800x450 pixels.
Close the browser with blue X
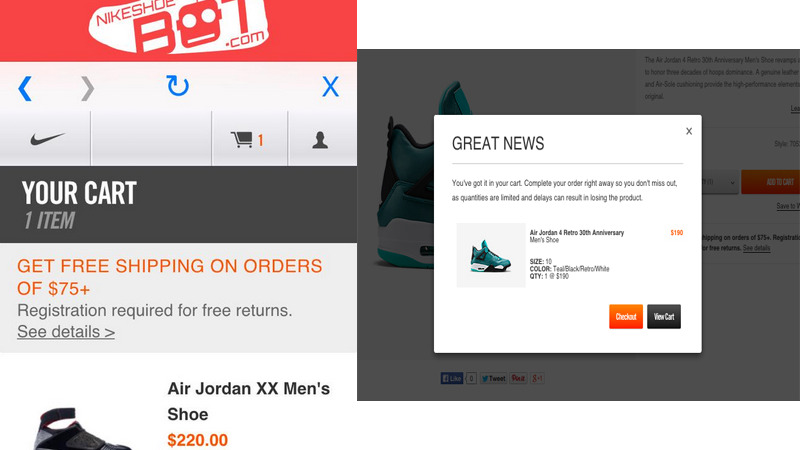[x=330, y=86]
